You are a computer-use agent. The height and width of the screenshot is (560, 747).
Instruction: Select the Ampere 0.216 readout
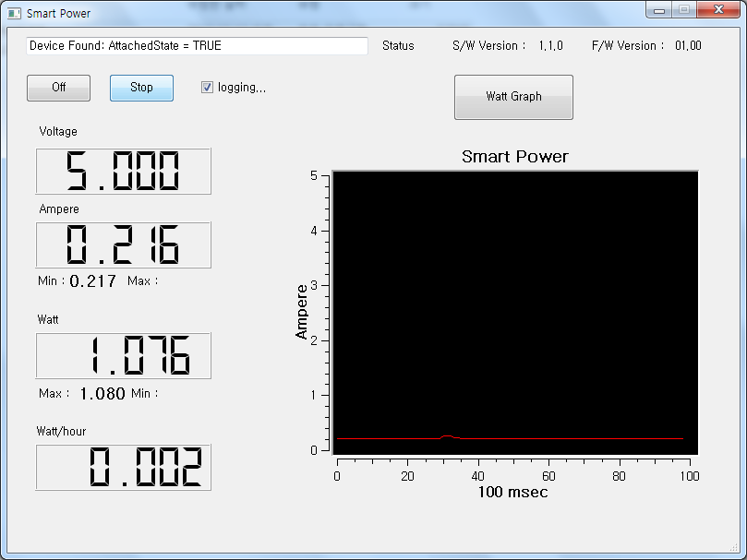tap(123, 245)
